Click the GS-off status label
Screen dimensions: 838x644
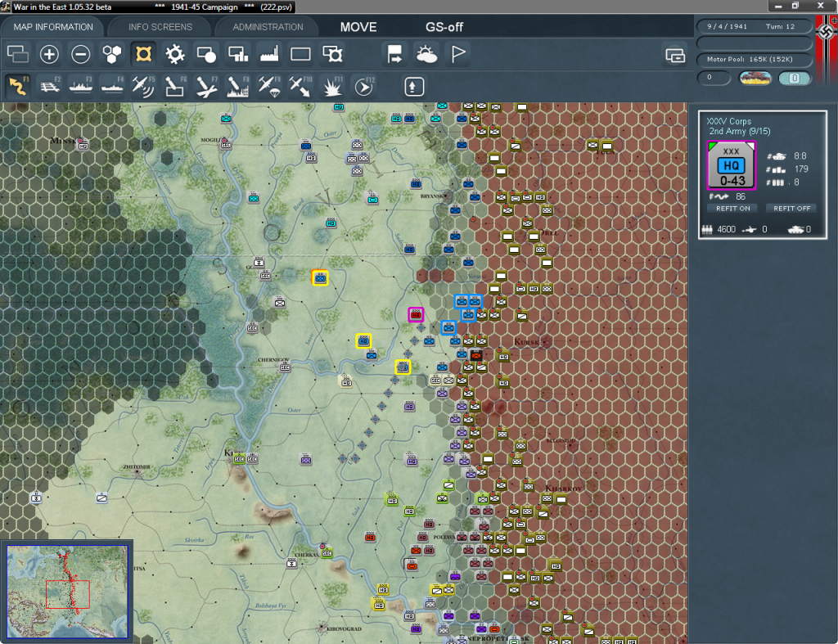(444, 27)
